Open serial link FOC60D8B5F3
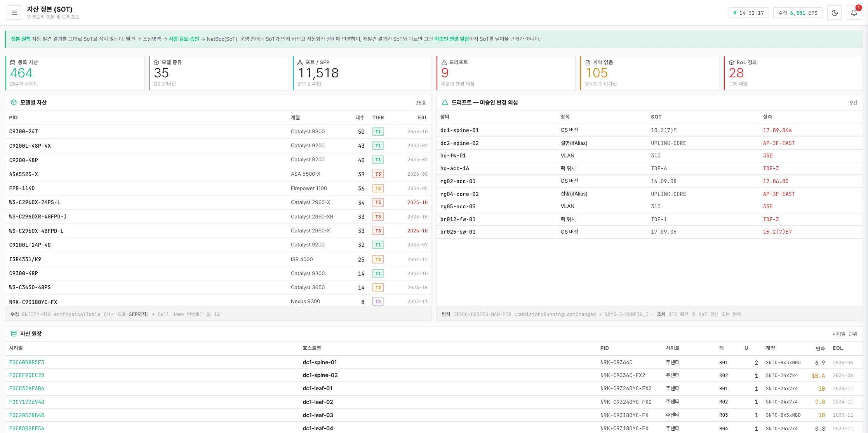 coord(27,362)
